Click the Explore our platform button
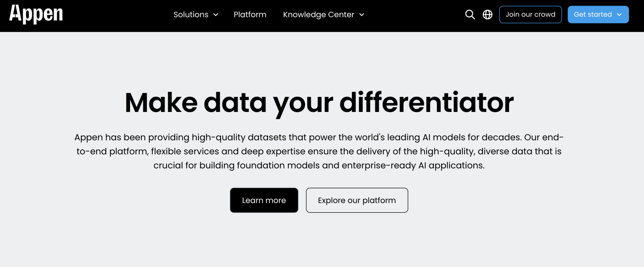The width and height of the screenshot is (644, 267). click(x=357, y=200)
